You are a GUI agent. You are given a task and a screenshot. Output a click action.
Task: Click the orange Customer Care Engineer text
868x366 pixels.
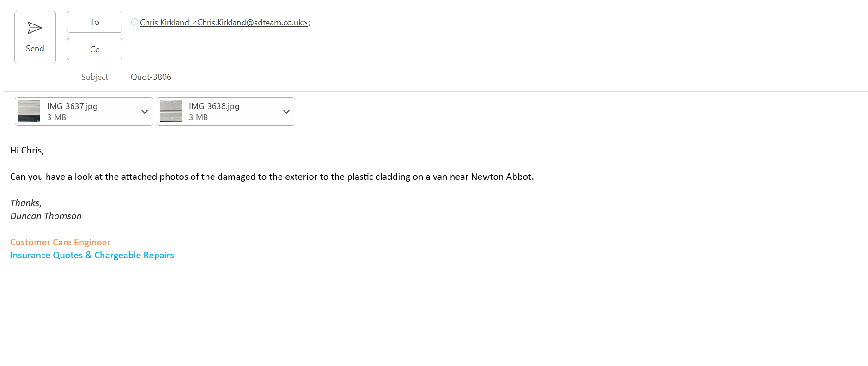[60, 243]
